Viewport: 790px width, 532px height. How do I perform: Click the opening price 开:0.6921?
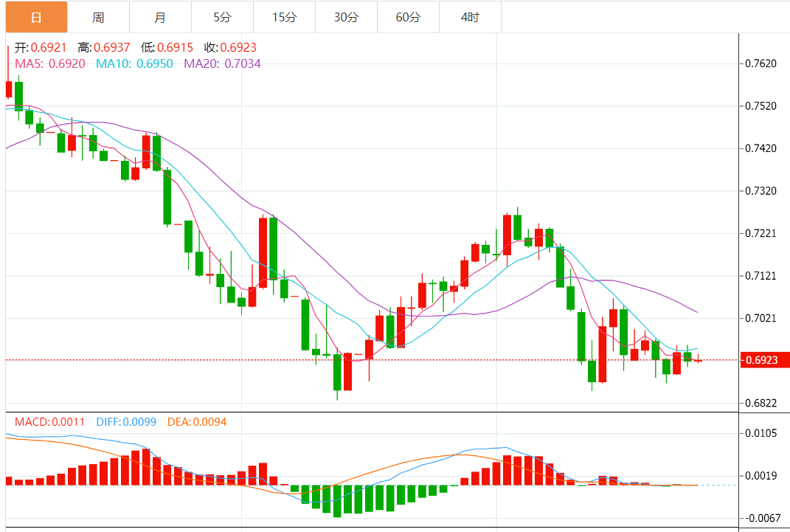[x=41, y=48]
